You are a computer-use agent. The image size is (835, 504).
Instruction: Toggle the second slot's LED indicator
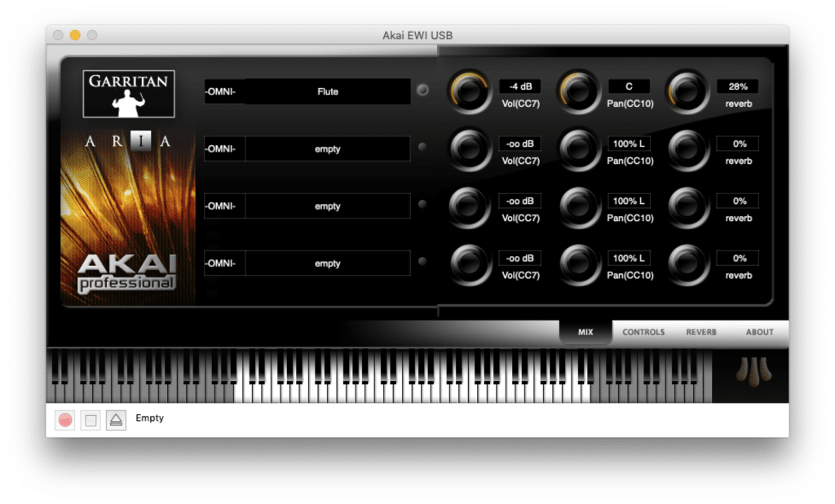click(x=422, y=148)
